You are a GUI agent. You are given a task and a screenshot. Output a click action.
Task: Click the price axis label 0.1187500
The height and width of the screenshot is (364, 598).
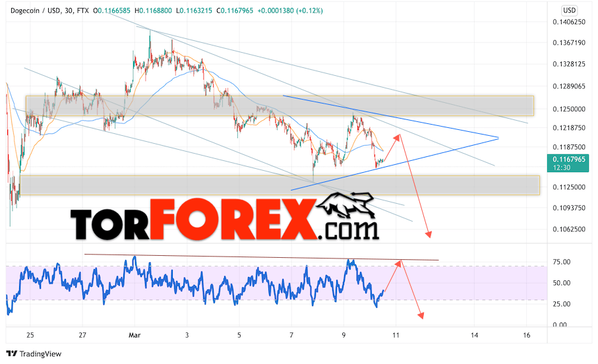coord(569,147)
